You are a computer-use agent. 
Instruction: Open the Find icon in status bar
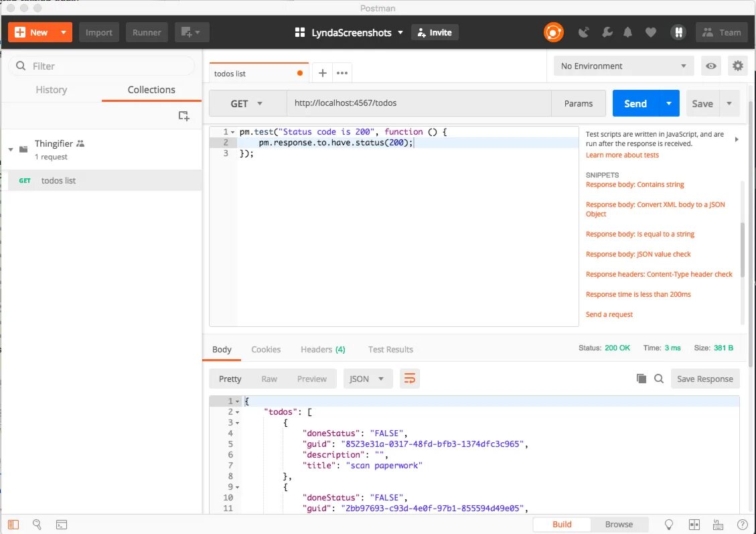click(x=37, y=525)
